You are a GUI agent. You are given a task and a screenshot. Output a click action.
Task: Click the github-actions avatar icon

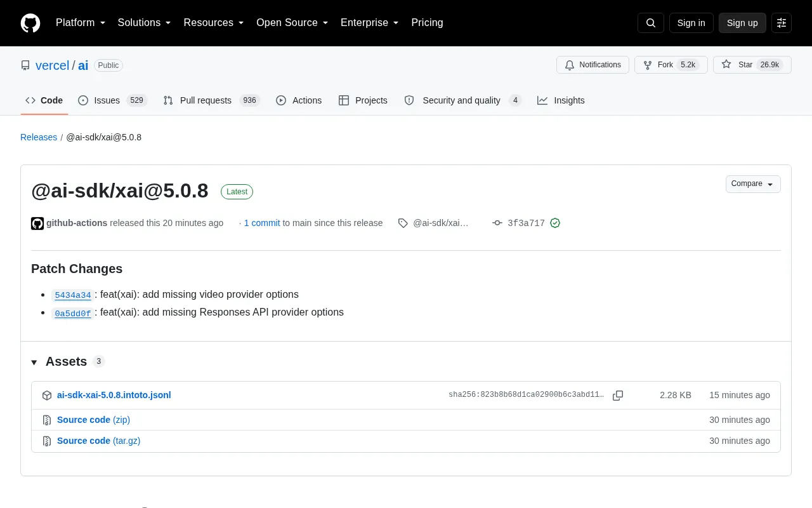point(37,223)
